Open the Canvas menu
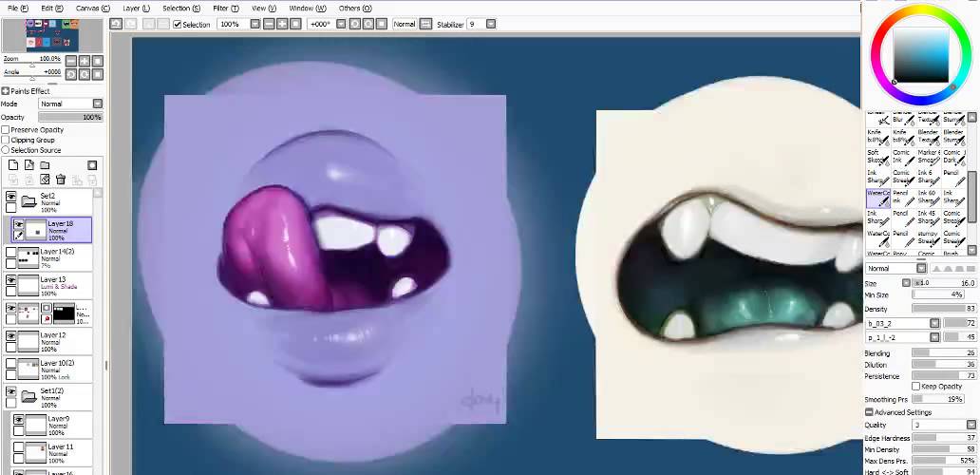The image size is (980, 475). pos(92,9)
